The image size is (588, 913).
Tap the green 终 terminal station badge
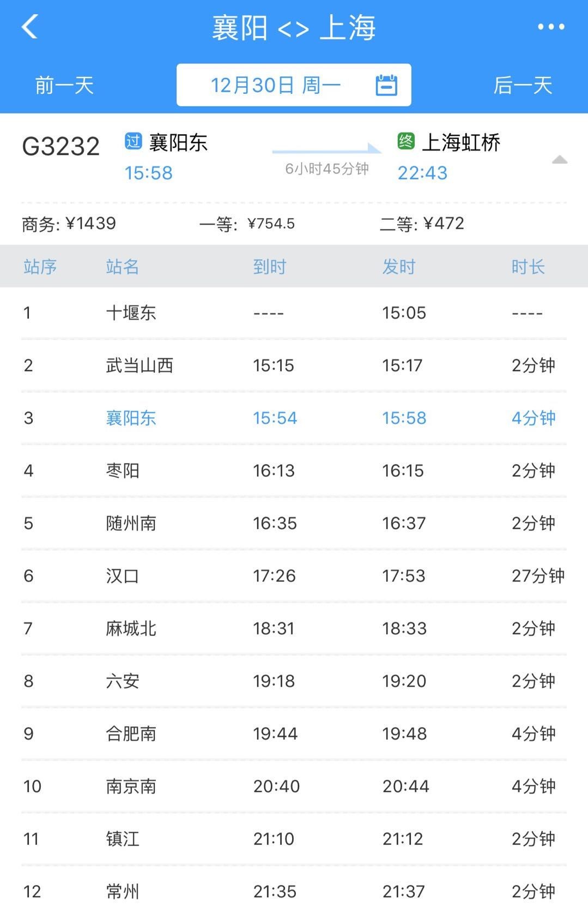click(x=406, y=141)
